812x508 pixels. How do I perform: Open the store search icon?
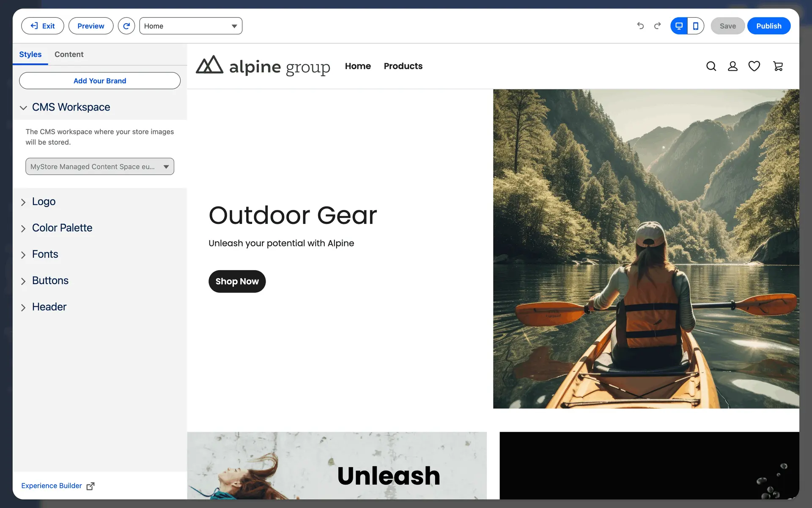point(711,66)
